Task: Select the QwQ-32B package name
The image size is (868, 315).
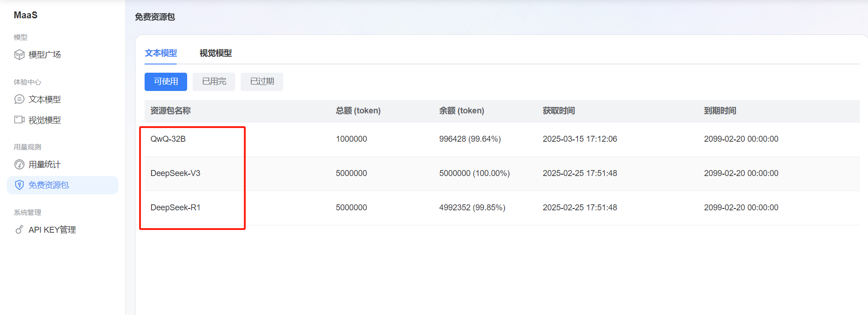Action: (x=168, y=139)
